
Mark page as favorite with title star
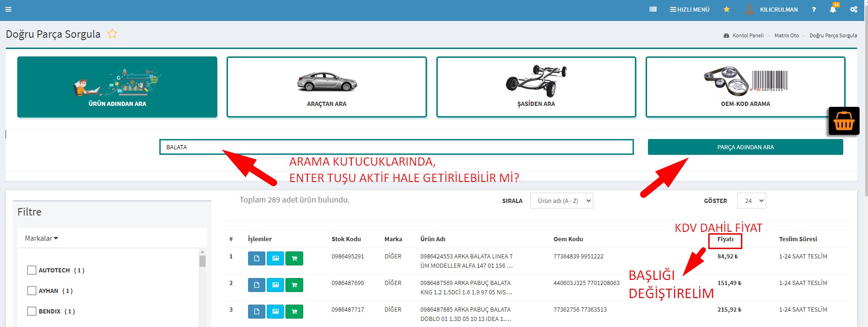coord(112,34)
